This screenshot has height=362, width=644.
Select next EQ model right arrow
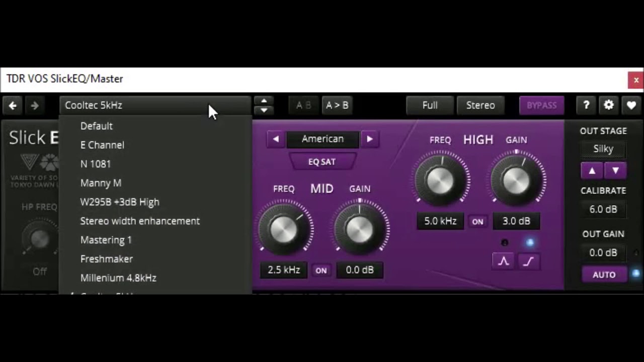point(370,139)
